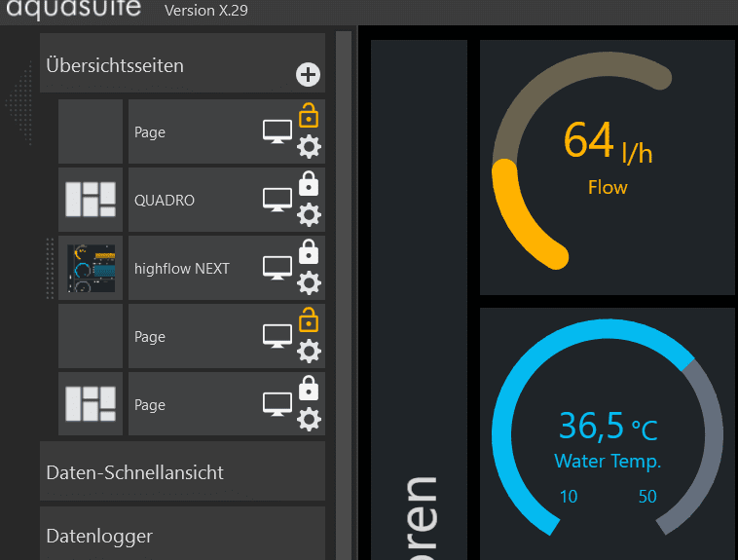This screenshot has width=738, height=560.
Task: Click the Version X.29 text
Action: click(x=206, y=11)
